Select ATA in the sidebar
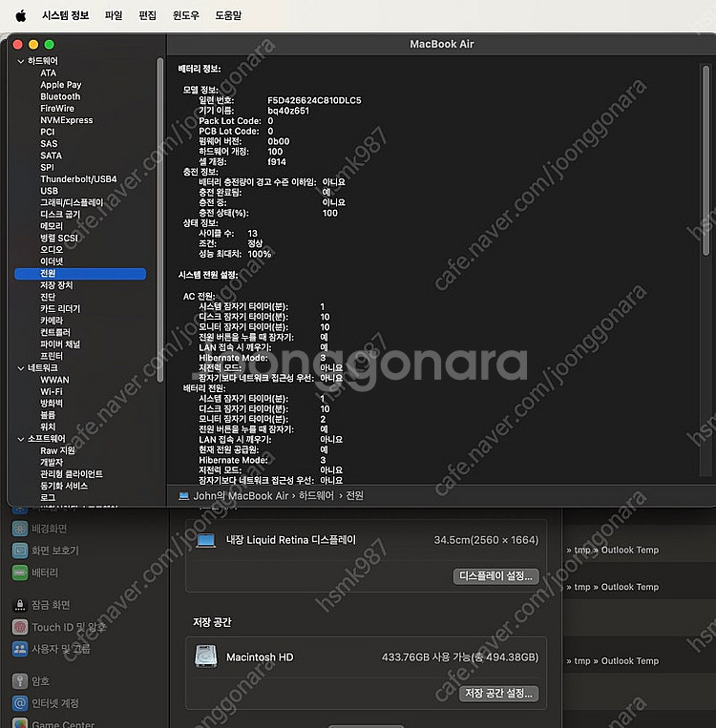Screen dimensions: 716x728 (x=49, y=73)
